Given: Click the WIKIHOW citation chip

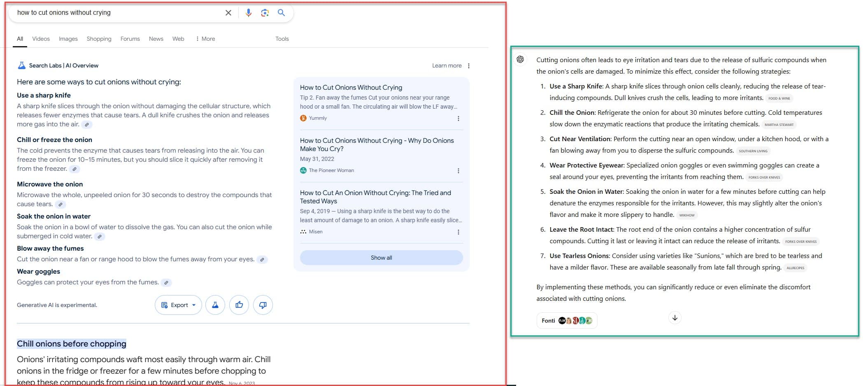Looking at the screenshot, I should pyautogui.click(x=686, y=215).
